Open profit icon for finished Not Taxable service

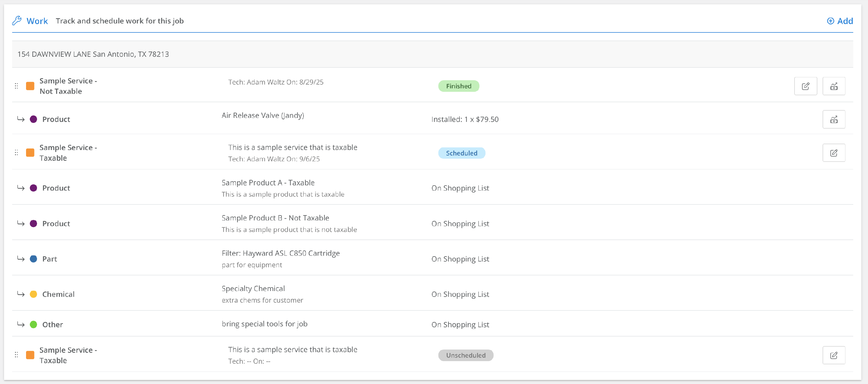tap(834, 86)
